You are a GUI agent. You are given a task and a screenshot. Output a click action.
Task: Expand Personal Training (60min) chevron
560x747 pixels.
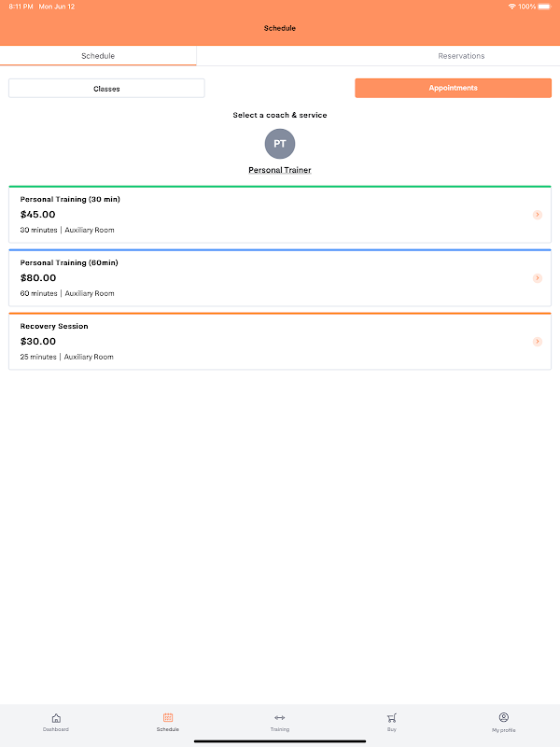coord(538,278)
